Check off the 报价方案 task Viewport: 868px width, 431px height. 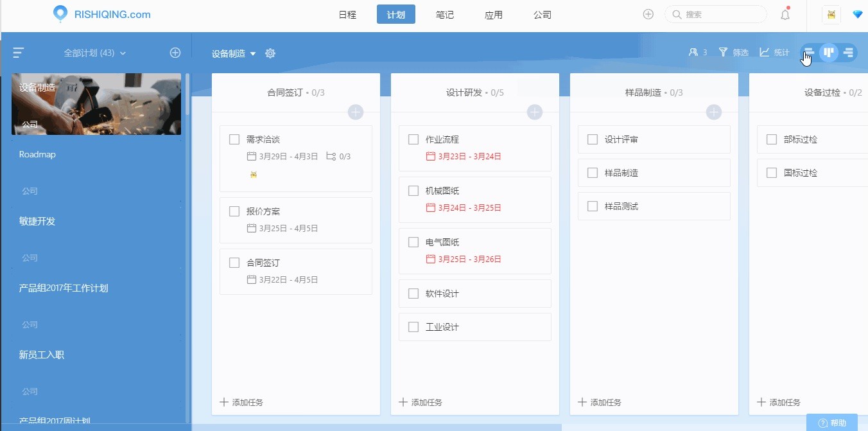coord(234,211)
